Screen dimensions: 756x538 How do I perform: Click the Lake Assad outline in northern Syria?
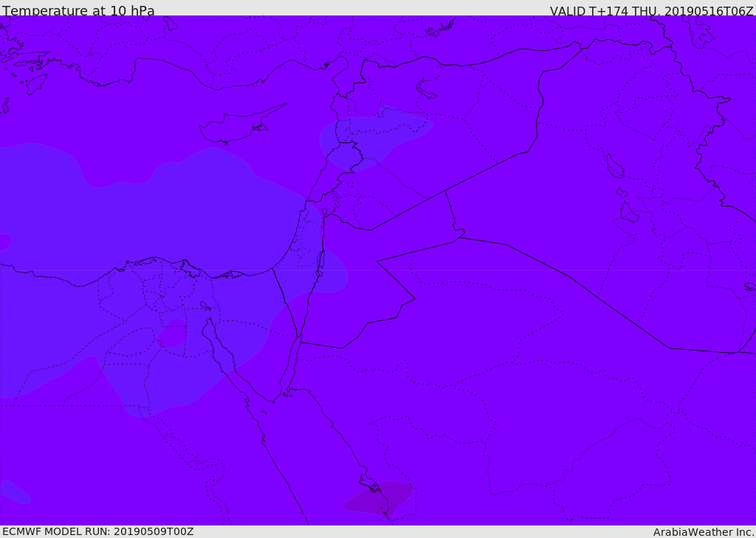[x=427, y=90]
